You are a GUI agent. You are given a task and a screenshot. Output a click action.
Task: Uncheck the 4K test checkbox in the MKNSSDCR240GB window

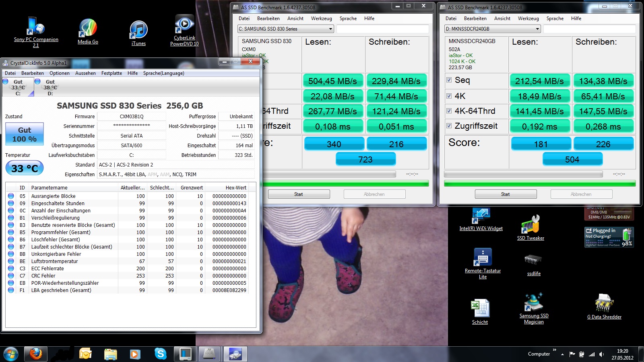pyautogui.click(x=449, y=96)
